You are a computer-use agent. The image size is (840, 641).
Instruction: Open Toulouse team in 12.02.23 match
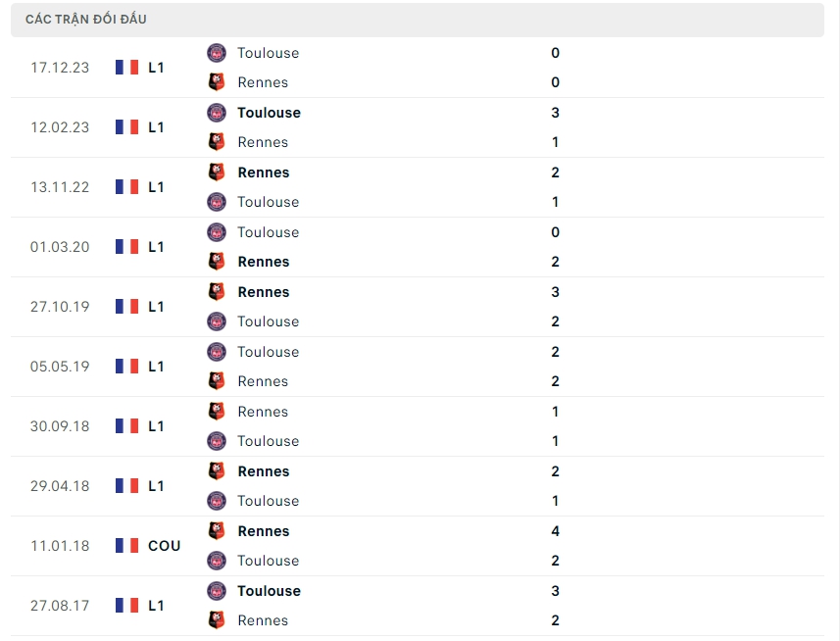[269, 113]
